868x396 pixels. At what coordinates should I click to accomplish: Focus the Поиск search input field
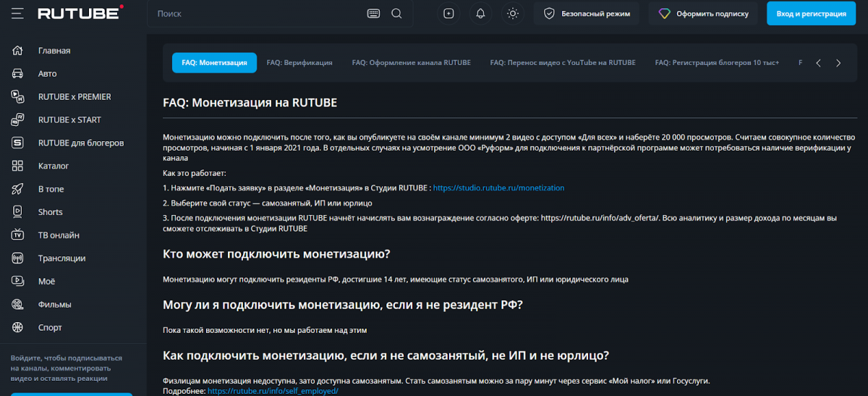point(257,14)
